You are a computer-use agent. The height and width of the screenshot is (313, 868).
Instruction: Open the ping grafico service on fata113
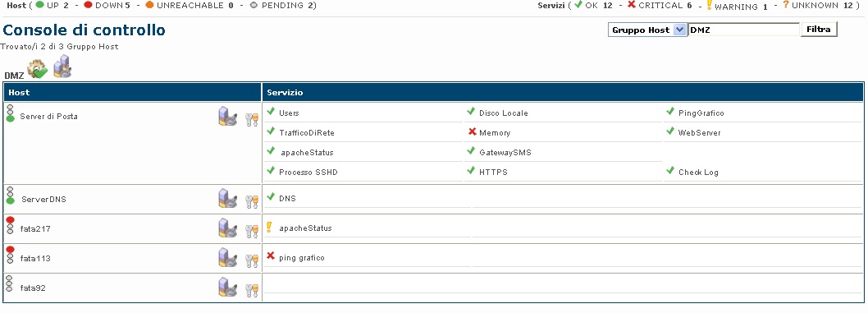(x=302, y=258)
